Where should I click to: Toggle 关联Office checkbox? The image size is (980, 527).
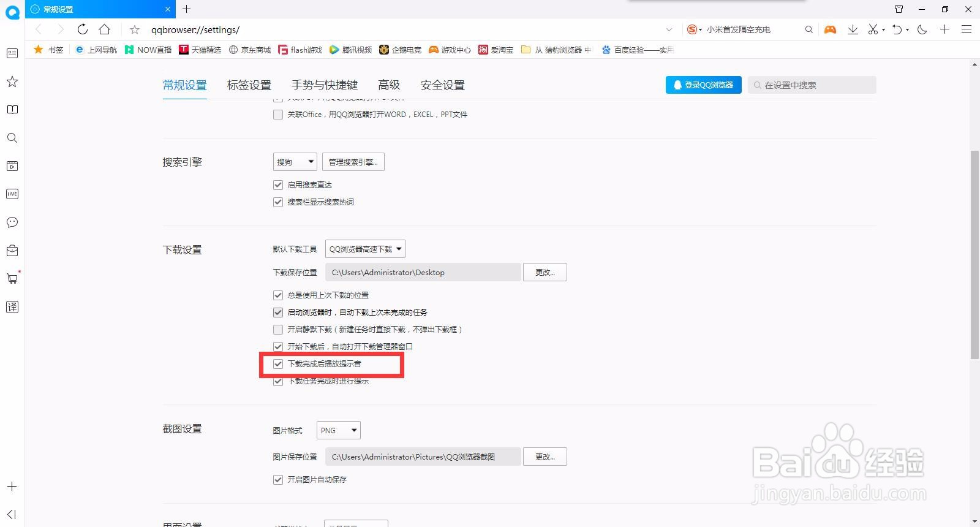click(x=278, y=115)
